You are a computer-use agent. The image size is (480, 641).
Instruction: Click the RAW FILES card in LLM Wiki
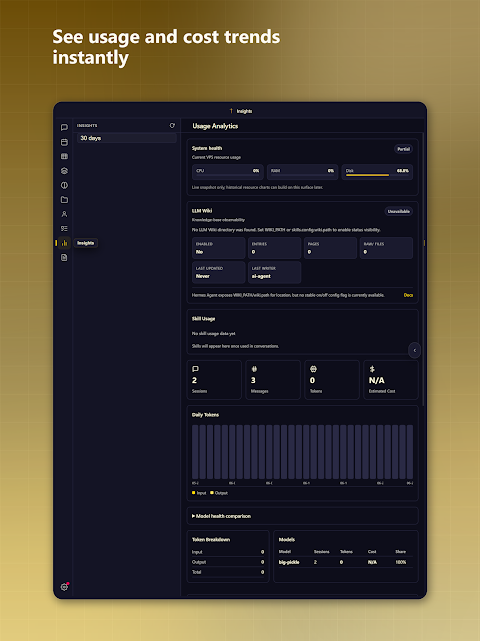click(x=386, y=248)
